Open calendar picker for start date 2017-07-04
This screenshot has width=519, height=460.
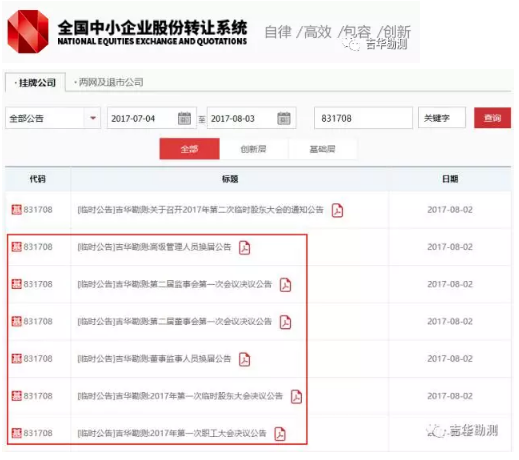click(184, 118)
